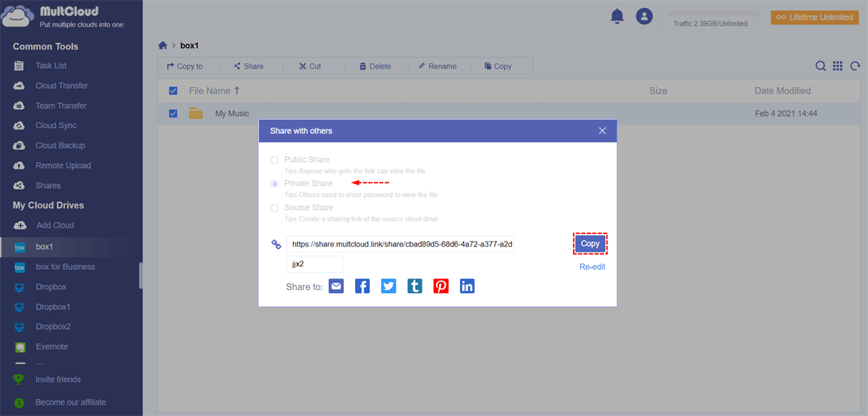868x416 pixels.
Task: Open Cloud Sync in sidebar
Action: click(56, 125)
